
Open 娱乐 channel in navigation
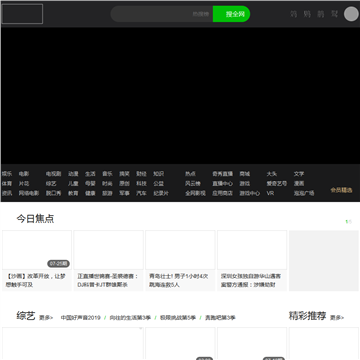pos(7,174)
